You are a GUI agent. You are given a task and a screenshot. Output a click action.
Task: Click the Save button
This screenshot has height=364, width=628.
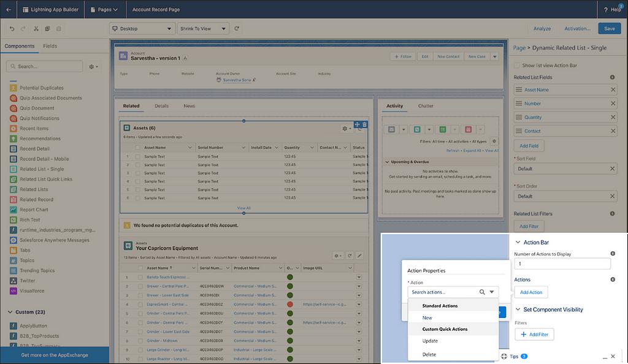[x=609, y=29]
